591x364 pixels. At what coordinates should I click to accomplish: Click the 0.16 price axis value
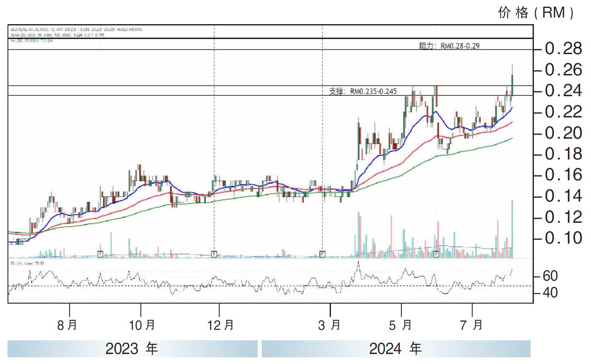pos(563,175)
